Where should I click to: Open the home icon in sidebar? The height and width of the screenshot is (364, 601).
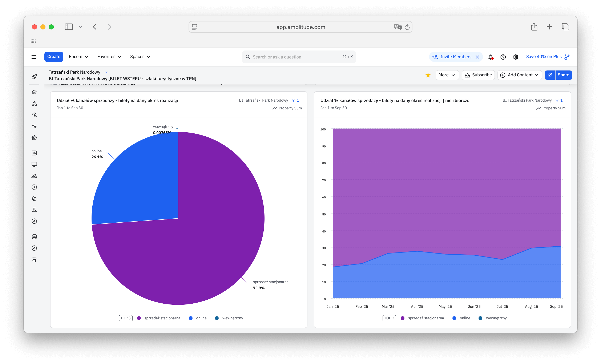[34, 92]
